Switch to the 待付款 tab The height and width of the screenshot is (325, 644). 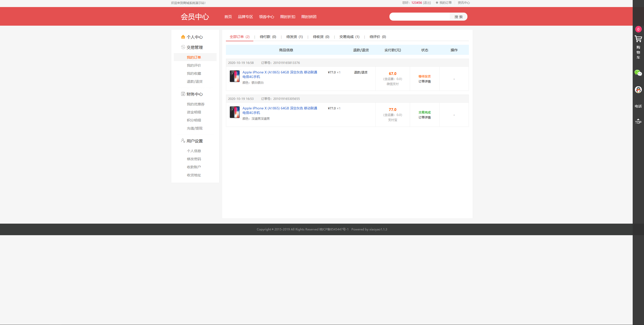267,37
